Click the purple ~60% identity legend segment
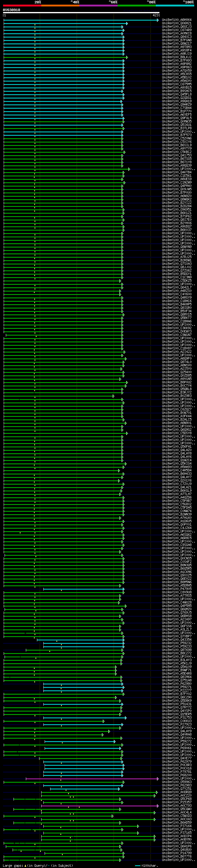Viewport: 197px width, 868px height. coord(98,6)
